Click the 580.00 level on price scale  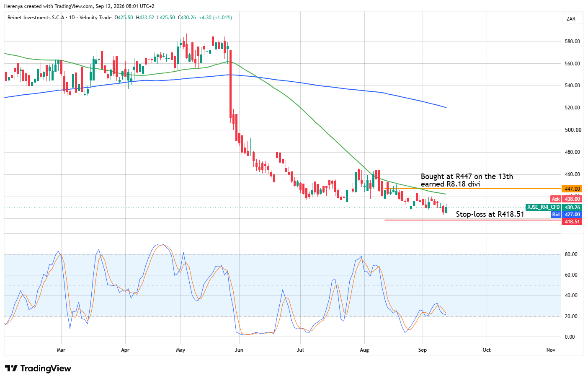point(572,41)
